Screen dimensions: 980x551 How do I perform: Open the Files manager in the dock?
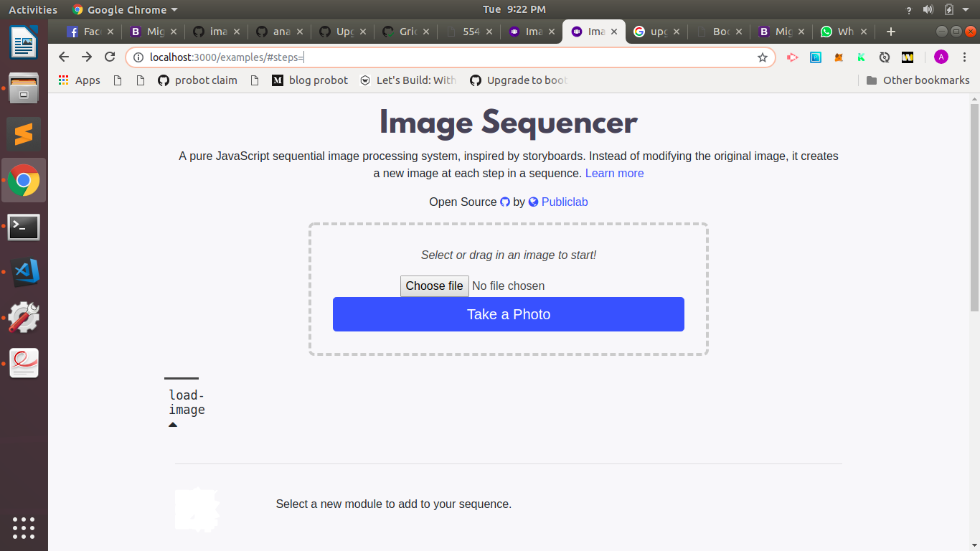(x=24, y=88)
